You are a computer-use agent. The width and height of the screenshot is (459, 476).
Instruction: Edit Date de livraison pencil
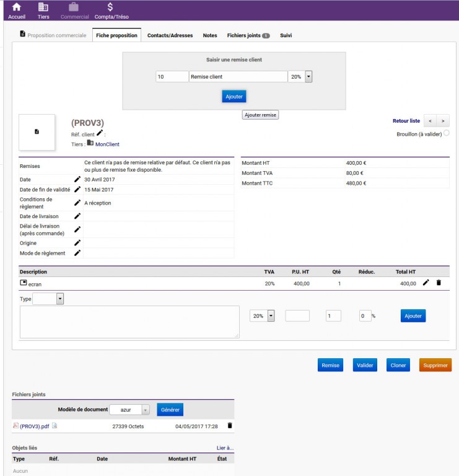[x=77, y=216]
